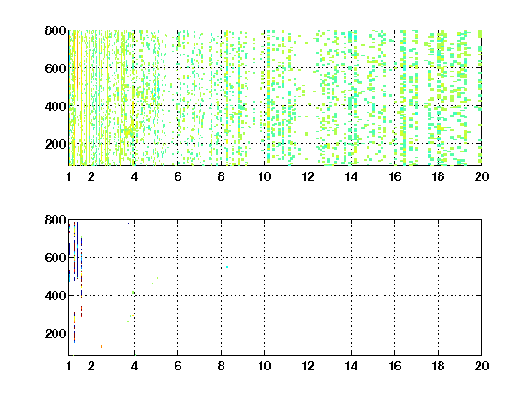Screen dimensions: 532x399
Task: Click the 800 y-axis label on bottom plot
Action: pos(55,220)
